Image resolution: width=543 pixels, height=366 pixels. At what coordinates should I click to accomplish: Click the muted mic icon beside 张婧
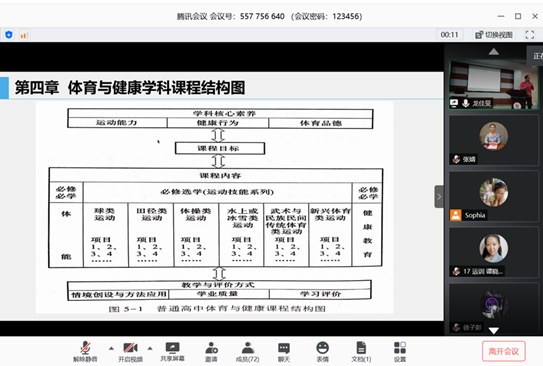click(x=456, y=159)
